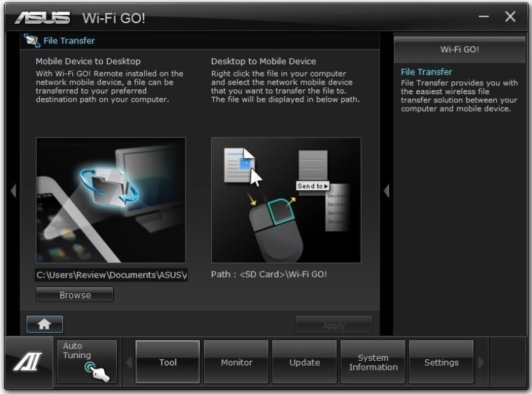Click the 'Path : <SD Card>\Wi-Fi GO!' text
This screenshot has height=394, width=532.
click(269, 274)
